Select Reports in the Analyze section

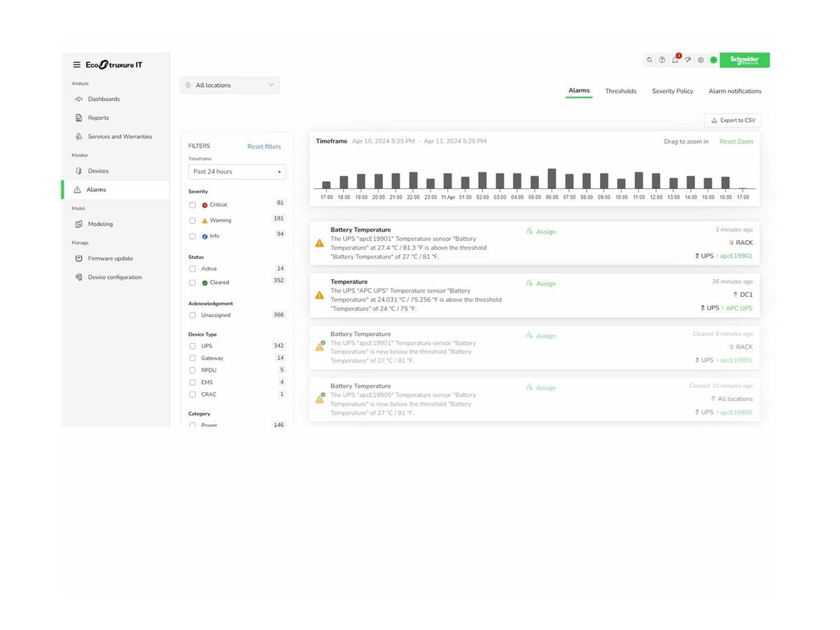point(97,118)
